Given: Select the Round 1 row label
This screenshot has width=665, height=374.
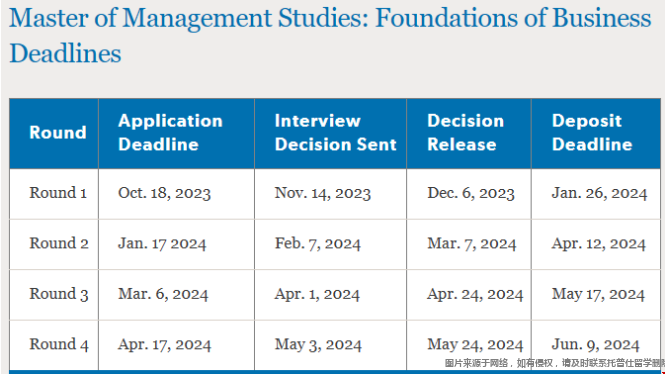Looking at the screenshot, I should pos(58,193).
